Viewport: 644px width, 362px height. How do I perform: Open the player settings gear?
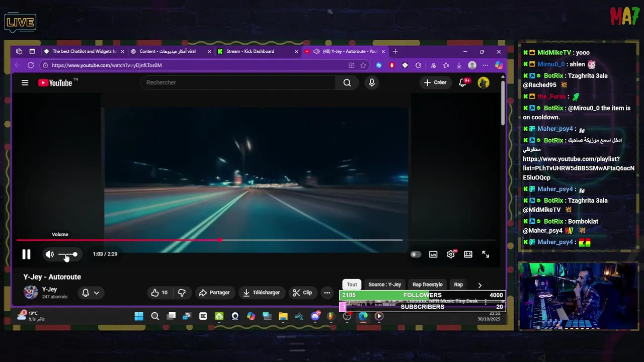click(451, 254)
